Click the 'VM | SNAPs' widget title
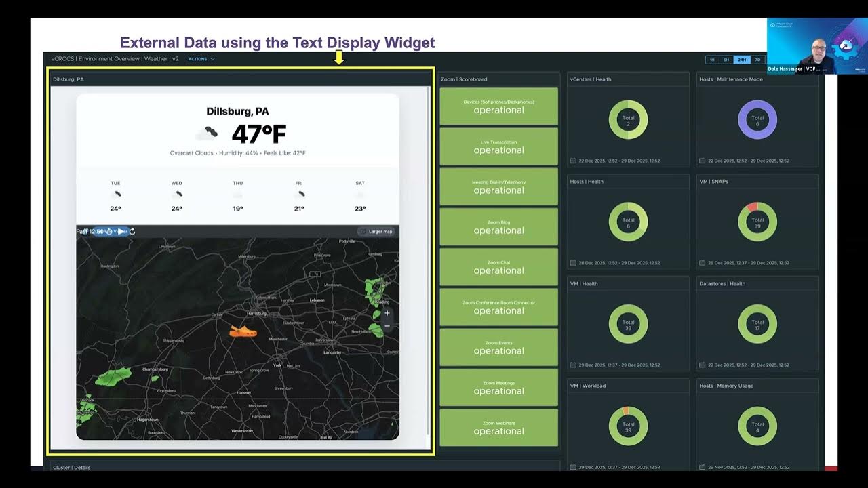 click(x=713, y=182)
